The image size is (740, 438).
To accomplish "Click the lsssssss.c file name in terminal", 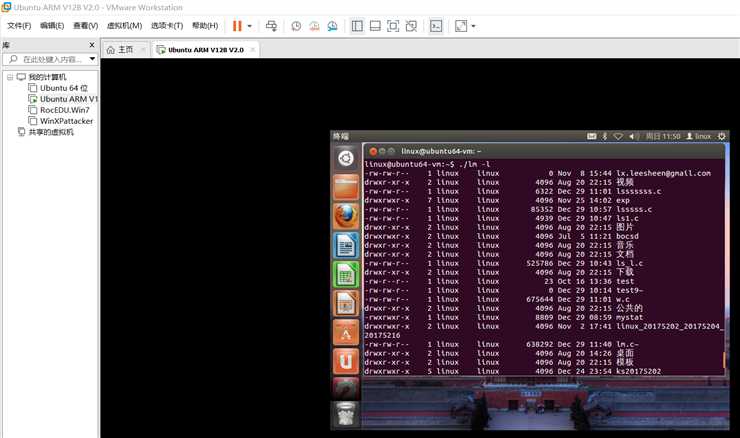I will tap(638, 191).
